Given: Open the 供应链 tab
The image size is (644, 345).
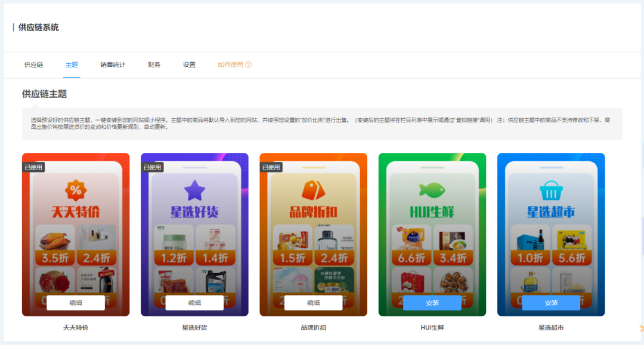Looking at the screenshot, I should point(33,64).
